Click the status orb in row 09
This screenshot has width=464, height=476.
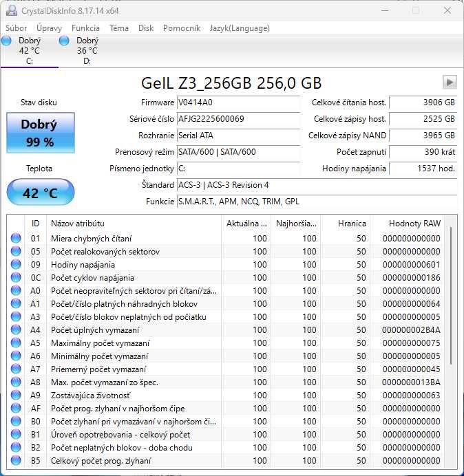point(16,264)
